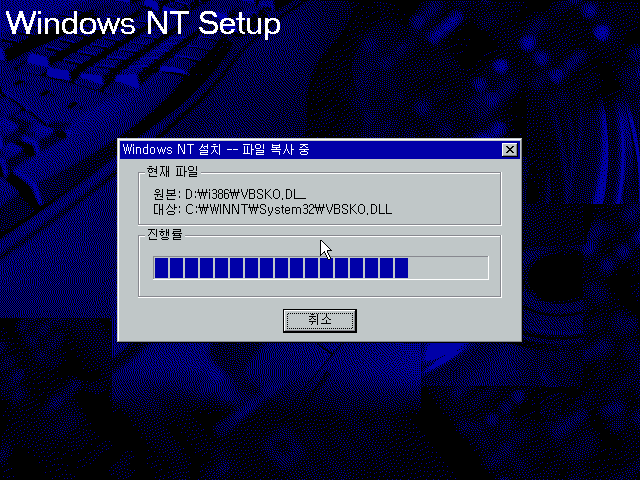The height and width of the screenshot is (480, 640).
Task: Select the last filled progress block
Action: tap(401, 268)
